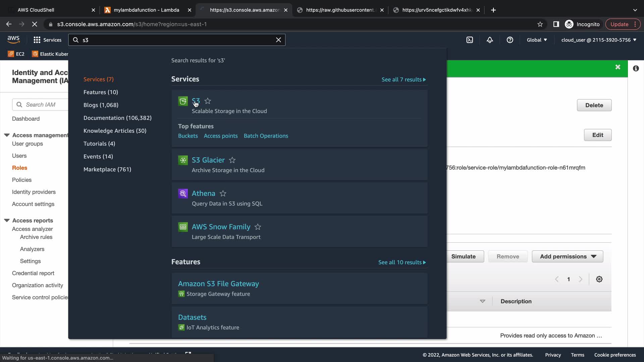The width and height of the screenshot is (644, 362).
Task: Open the CloudShell icon in the navbar
Action: 470,40
